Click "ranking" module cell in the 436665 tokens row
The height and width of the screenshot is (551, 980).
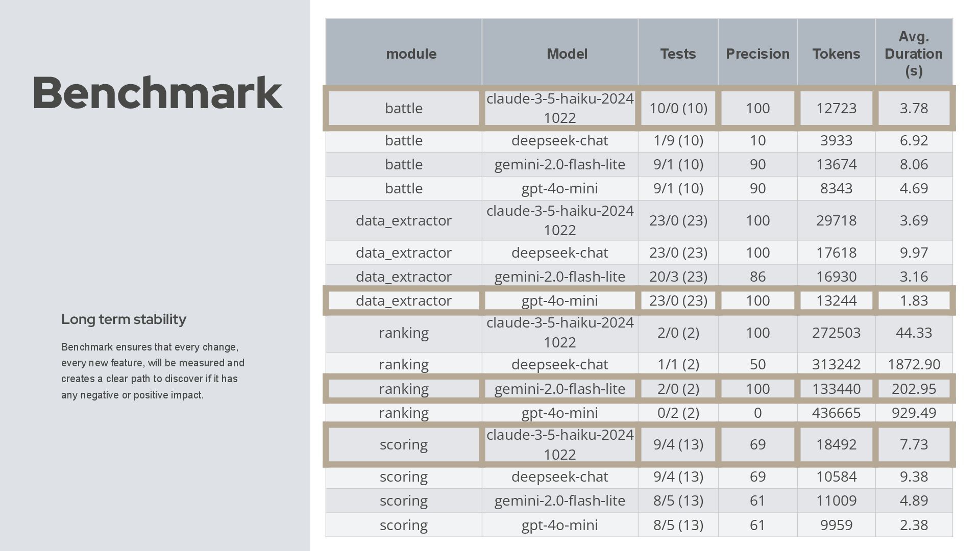coord(404,413)
